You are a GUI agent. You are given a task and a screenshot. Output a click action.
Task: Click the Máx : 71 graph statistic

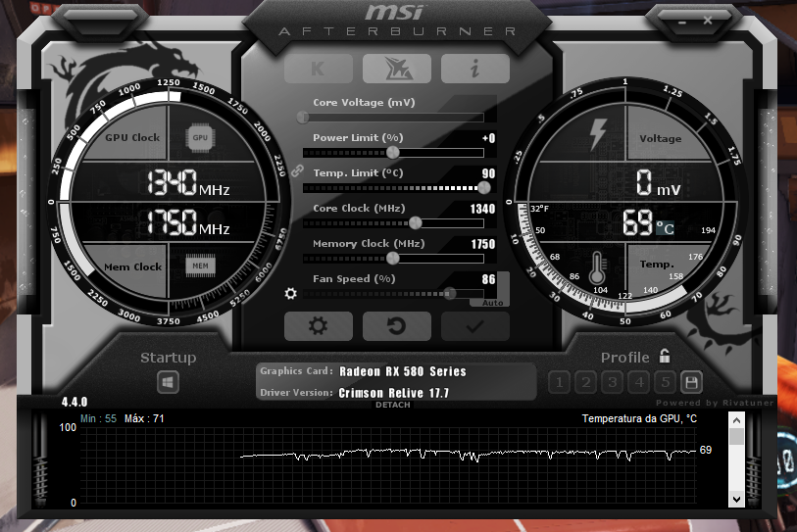pos(144,418)
